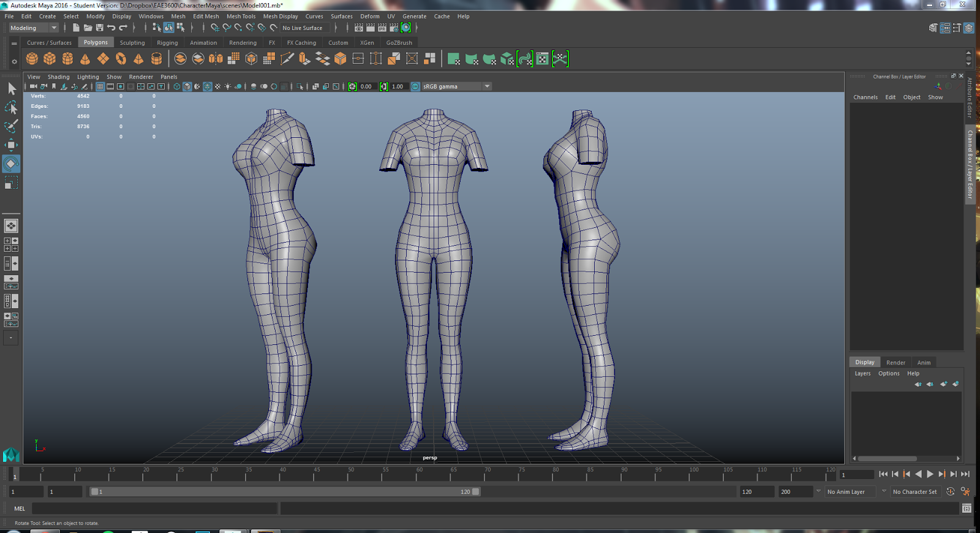Toggle the Modeling Toolkit panel icon
The height and width of the screenshot is (533, 980).
(933, 28)
